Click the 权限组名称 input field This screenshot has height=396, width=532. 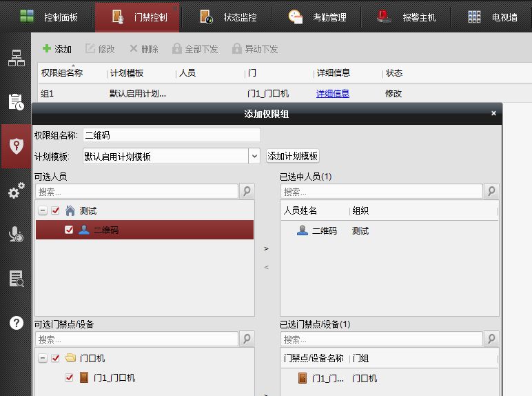coord(171,135)
